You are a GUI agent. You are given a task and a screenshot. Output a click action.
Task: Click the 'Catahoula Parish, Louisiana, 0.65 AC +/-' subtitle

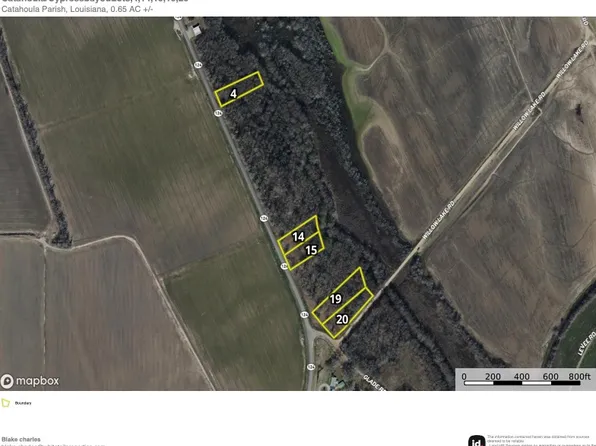tap(77, 9)
